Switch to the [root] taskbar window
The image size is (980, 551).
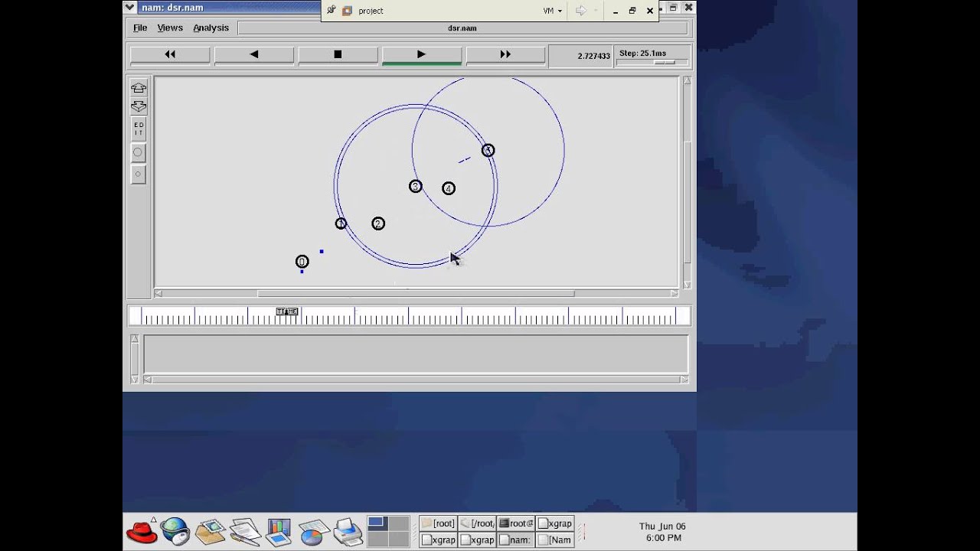(438, 523)
